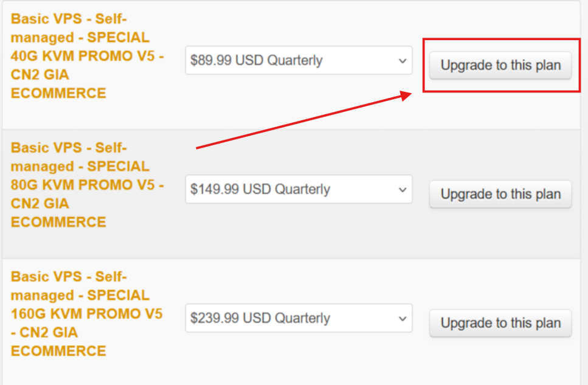Click the $89.99 price text in the top row
Viewport: 588px width, 385px height.
tap(211, 60)
